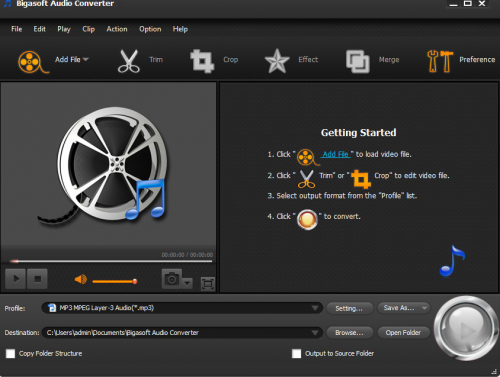
Task: Click the Preference label in toolbar
Action: click(477, 60)
